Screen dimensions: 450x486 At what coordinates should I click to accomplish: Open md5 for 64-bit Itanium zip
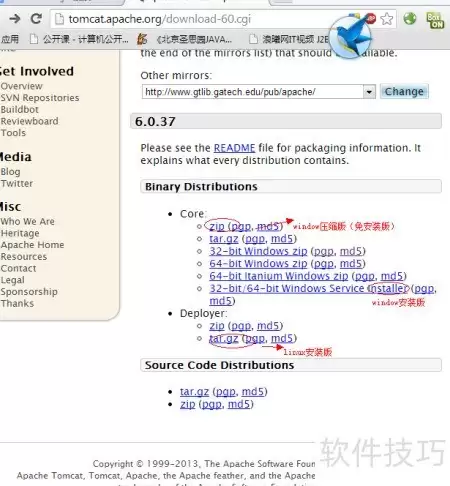point(392,276)
